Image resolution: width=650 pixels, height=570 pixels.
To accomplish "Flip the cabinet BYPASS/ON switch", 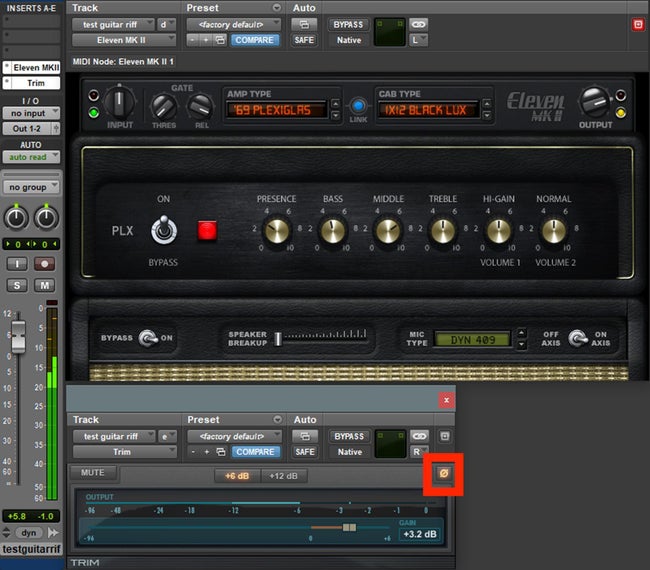I will 148,338.
